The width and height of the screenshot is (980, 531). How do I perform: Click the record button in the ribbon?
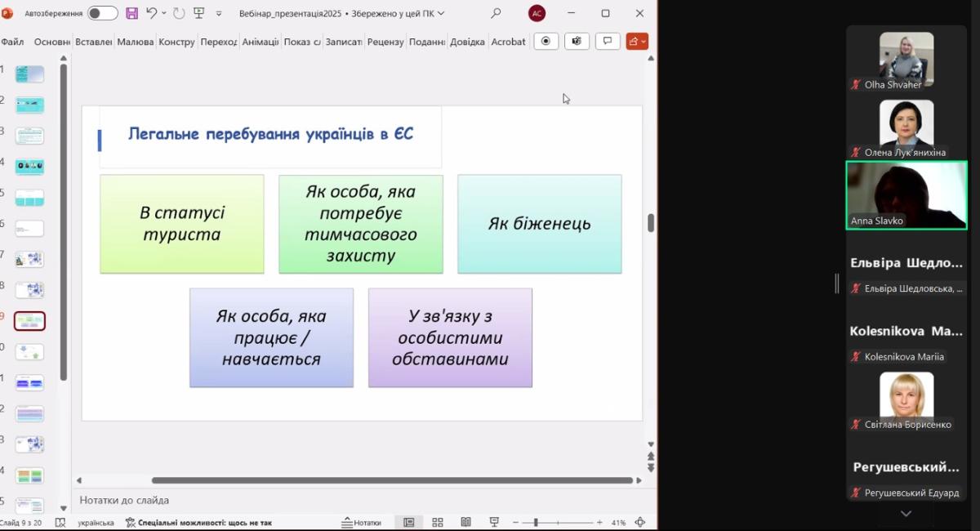(546, 42)
